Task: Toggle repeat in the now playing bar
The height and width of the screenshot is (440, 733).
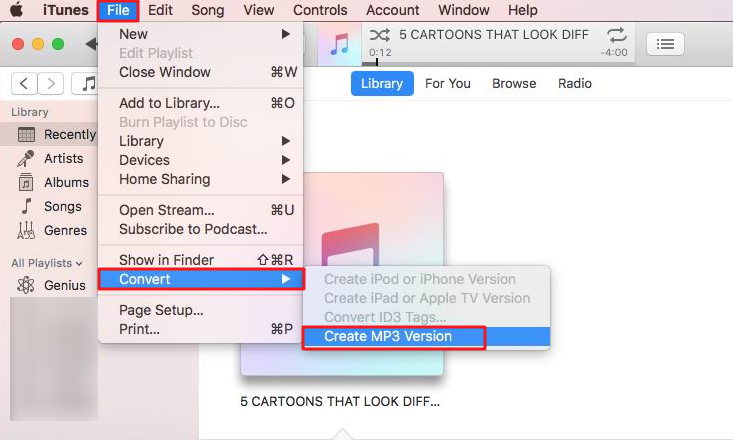Action: 617,35
